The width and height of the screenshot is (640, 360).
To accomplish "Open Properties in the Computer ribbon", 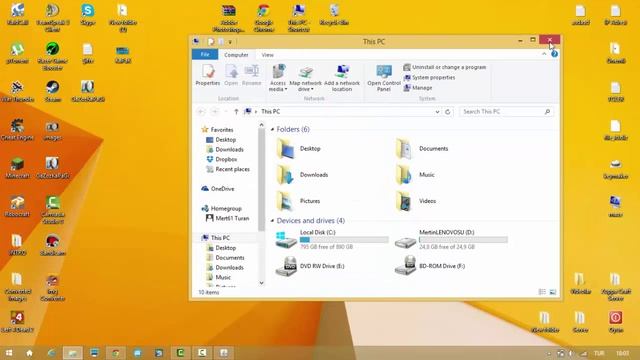I will point(208,76).
